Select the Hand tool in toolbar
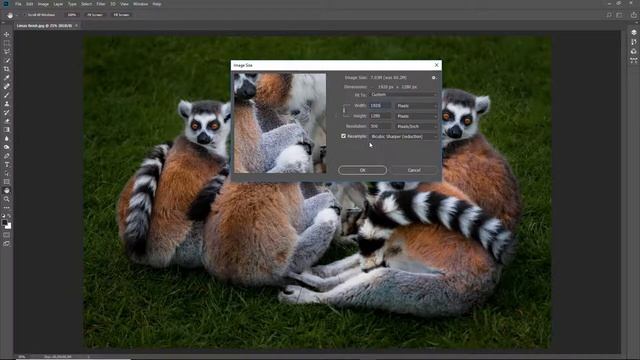The image size is (640, 360). [x=7, y=191]
